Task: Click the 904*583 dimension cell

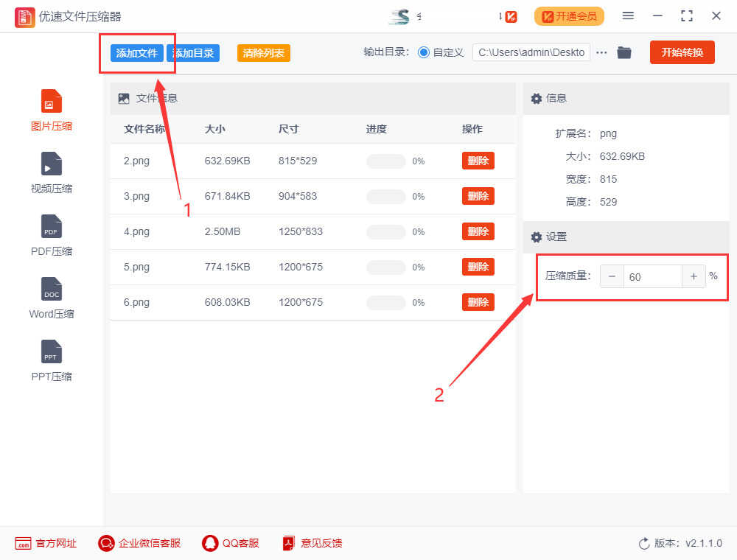Action: (x=298, y=197)
